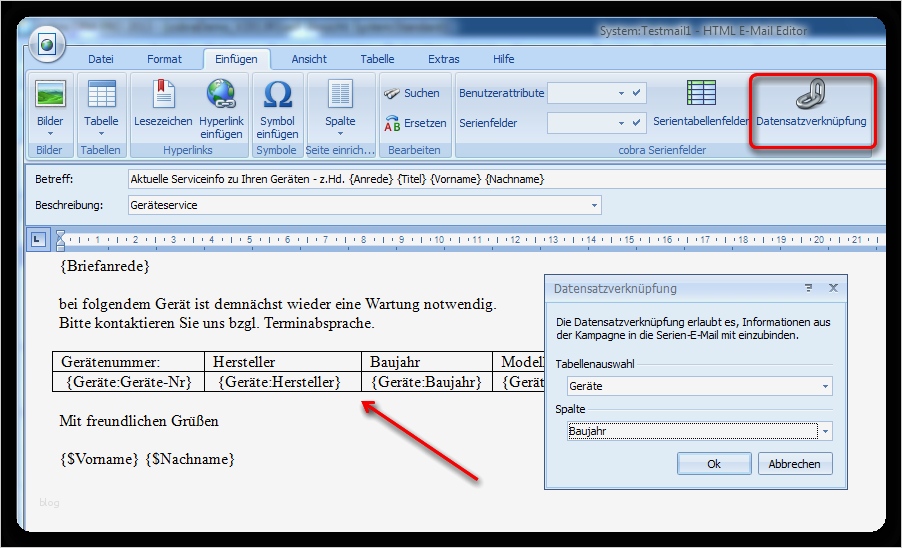Click the left indent marker on ruler
Viewport: 902px width, 548px height.
point(60,240)
